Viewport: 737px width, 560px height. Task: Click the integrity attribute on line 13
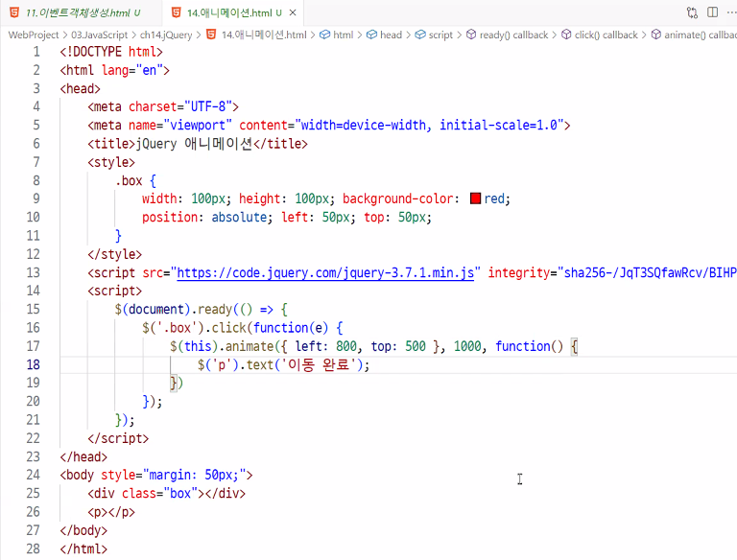pyautogui.click(x=518, y=272)
